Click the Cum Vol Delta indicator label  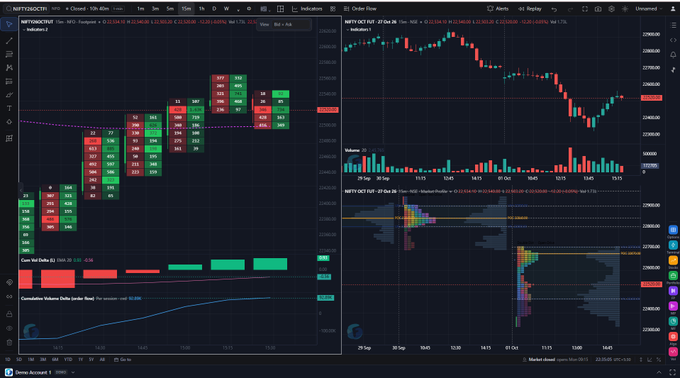[x=38, y=260]
